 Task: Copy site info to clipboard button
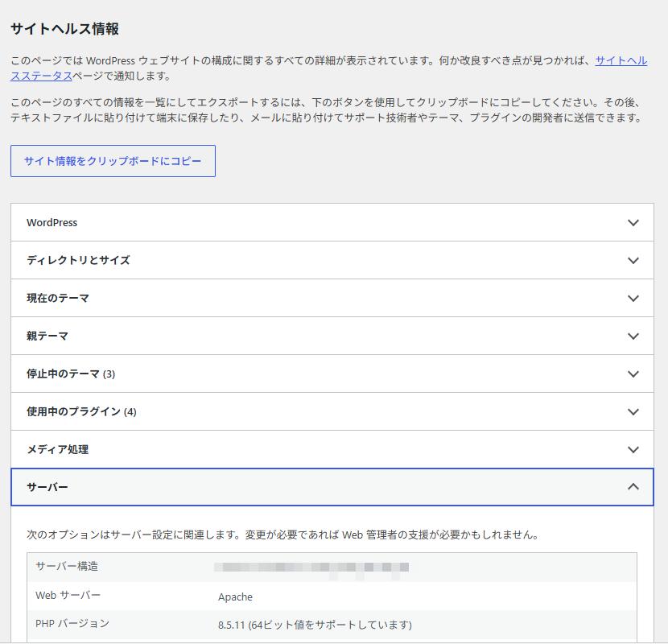click(x=113, y=161)
